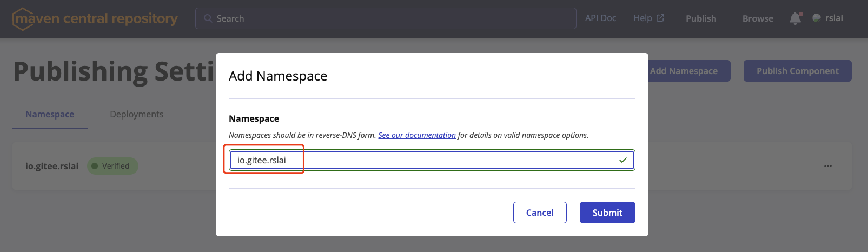This screenshot has width=868, height=252.
Task: Focus the top Search field
Action: point(386,18)
